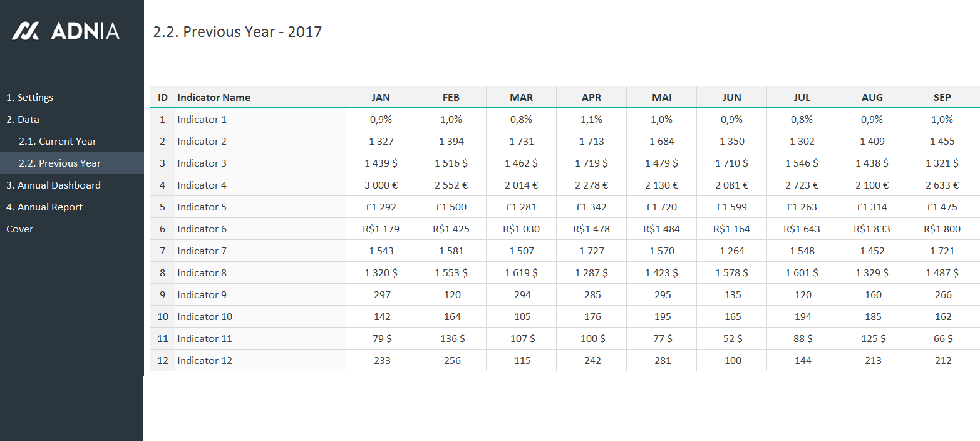Viewport: 980px width, 441px height.
Task: Click Indicator 2 March value 1 731
Action: (522, 142)
